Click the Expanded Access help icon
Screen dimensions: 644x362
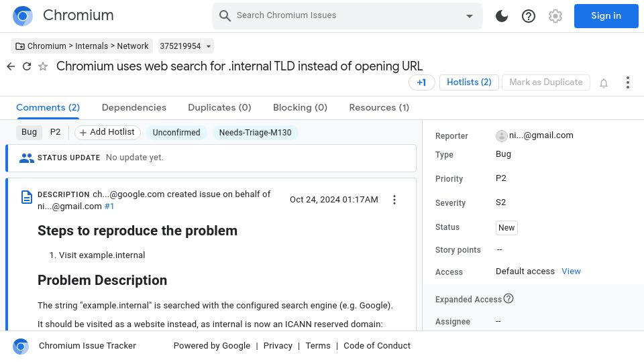(x=508, y=299)
